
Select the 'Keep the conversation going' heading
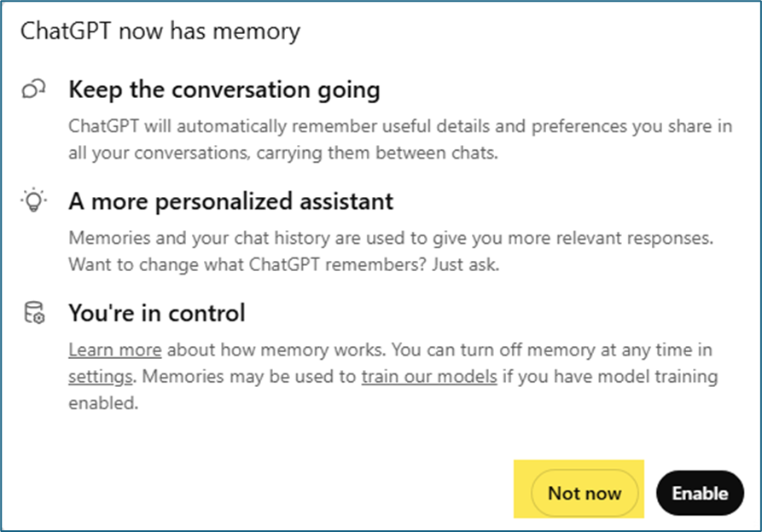tap(224, 90)
